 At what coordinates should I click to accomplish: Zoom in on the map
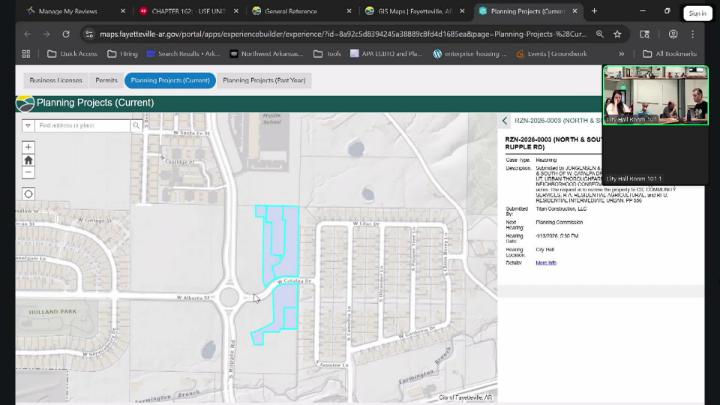click(x=28, y=147)
